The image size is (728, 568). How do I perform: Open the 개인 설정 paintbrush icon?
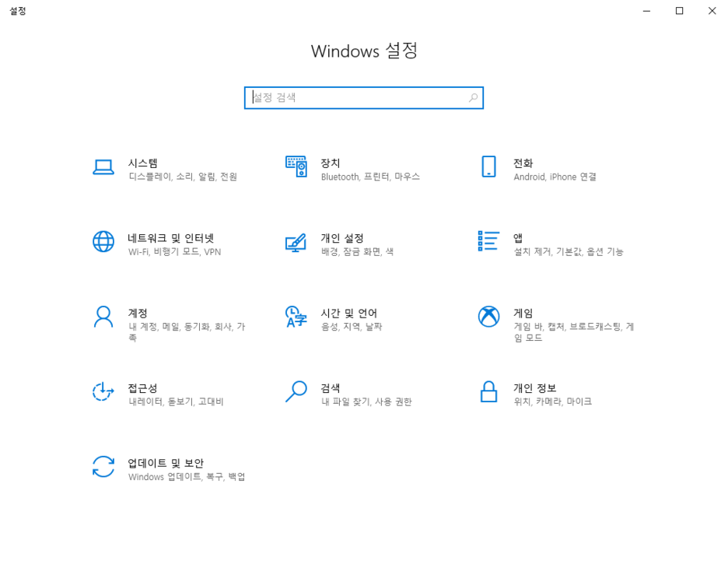pos(296,243)
